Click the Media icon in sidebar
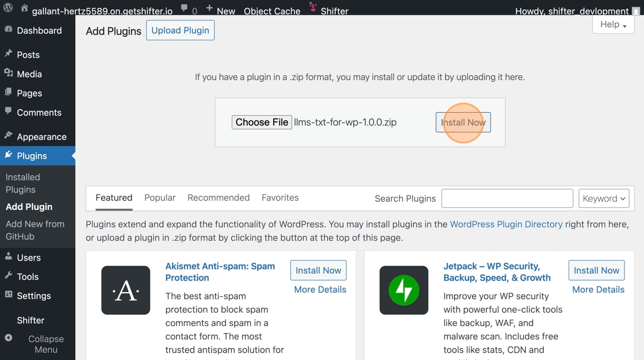This screenshot has width=644, height=360. point(8,73)
